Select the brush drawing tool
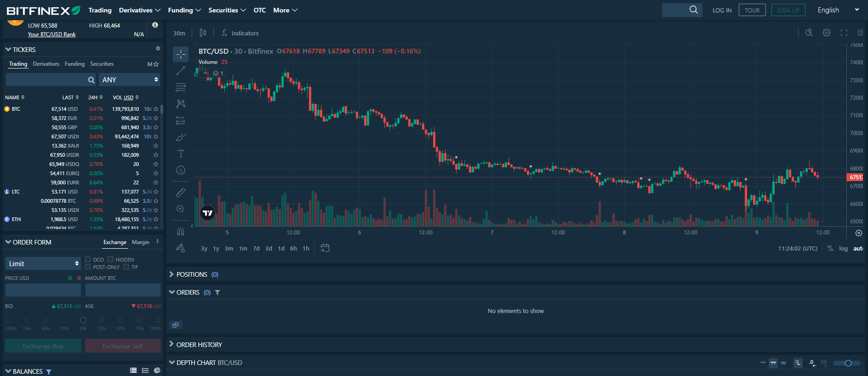The height and width of the screenshot is (376, 868). pyautogui.click(x=181, y=137)
